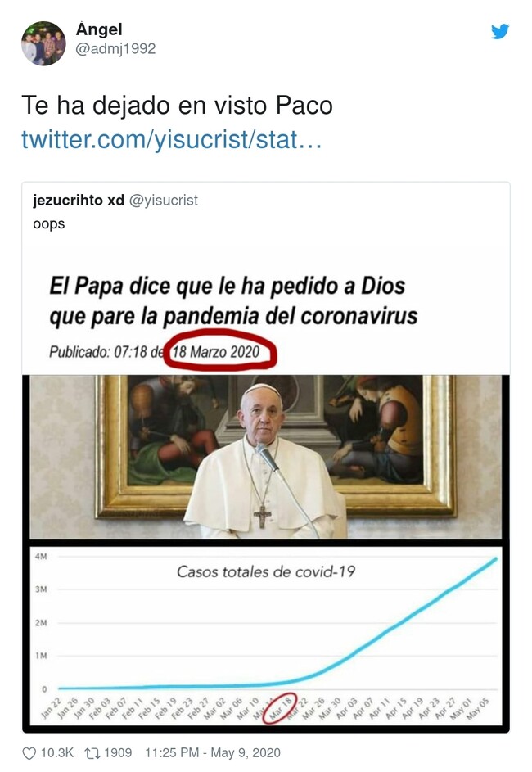Open Ángel's profile avatar photo

pos(44,43)
